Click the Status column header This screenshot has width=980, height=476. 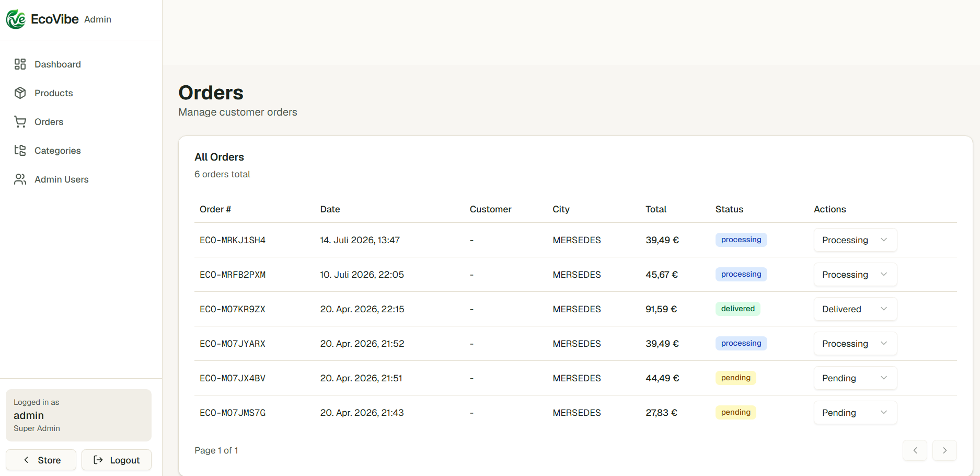729,209
